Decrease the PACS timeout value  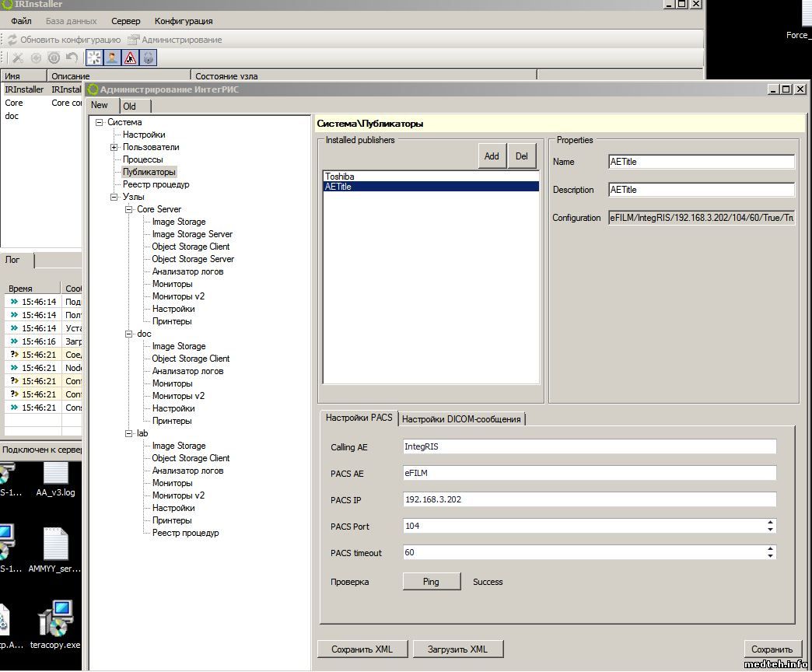point(770,556)
